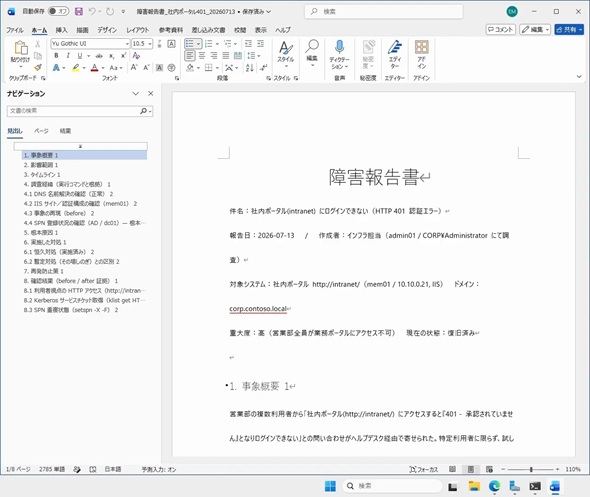Toggle Focus mode in status bar
Screen dimensions: 590x497
pyautogui.click(x=424, y=469)
